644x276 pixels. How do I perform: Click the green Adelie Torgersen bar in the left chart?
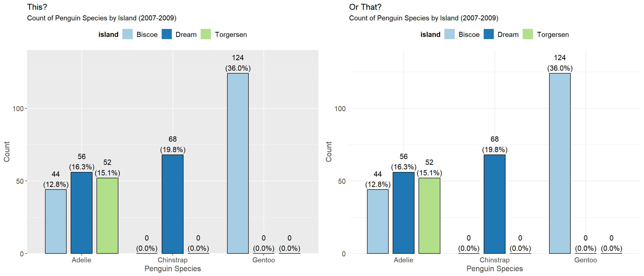[107, 215]
